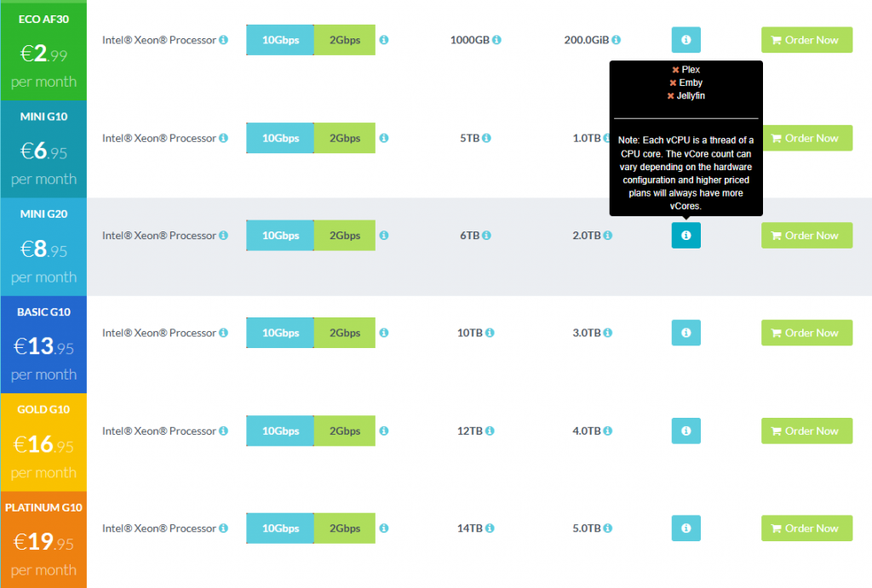Click the 200.0GiB storage value
This screenshot has height=588, width=872.
(586, 40)
